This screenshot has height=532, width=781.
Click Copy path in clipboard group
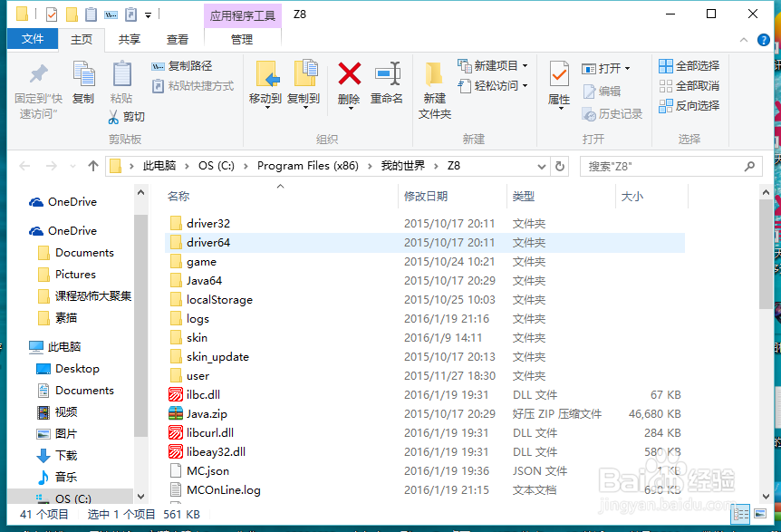click(x=182, y=66)
